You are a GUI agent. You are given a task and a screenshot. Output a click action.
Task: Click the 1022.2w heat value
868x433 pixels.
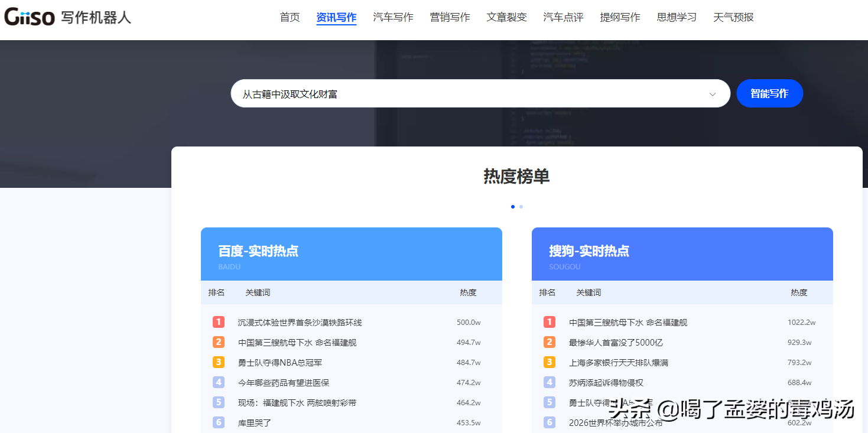(x=801, y=323)
